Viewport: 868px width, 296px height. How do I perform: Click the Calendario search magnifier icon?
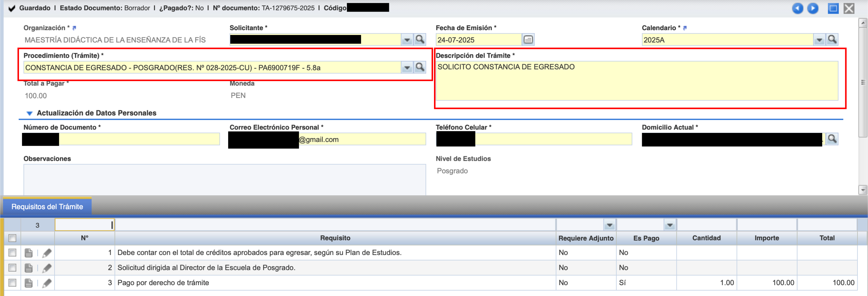point(832,40)
